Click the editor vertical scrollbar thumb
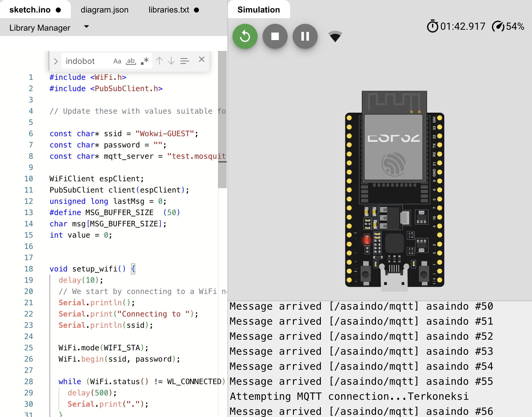 (x=222, y=119)
